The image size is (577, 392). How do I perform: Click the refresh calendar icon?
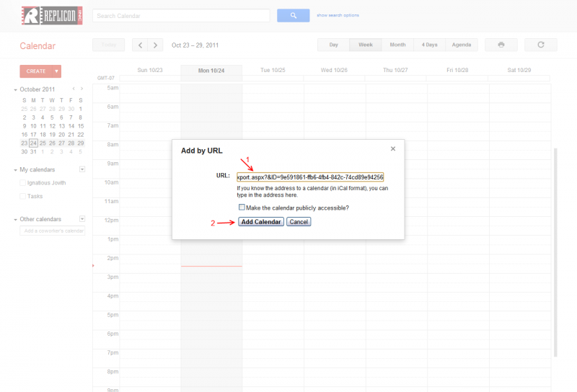540,45
